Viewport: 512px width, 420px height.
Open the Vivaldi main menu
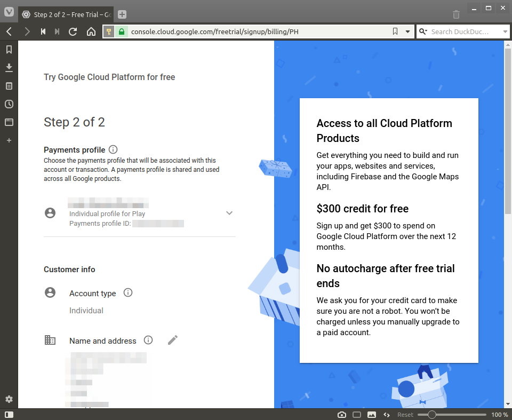pyautogui.click(x=9, y=12)
